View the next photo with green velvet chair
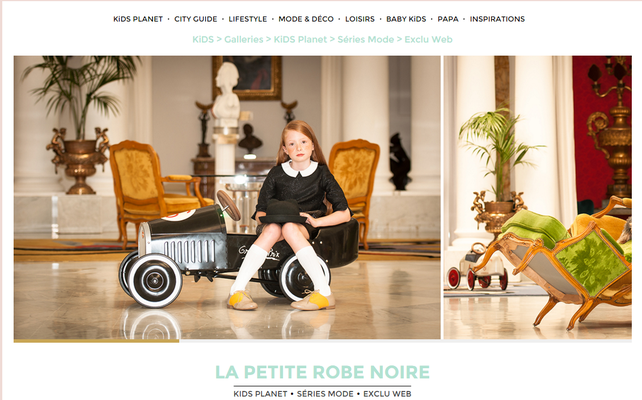The width and height of the screenshot is (642, 400). coord(538,197)
